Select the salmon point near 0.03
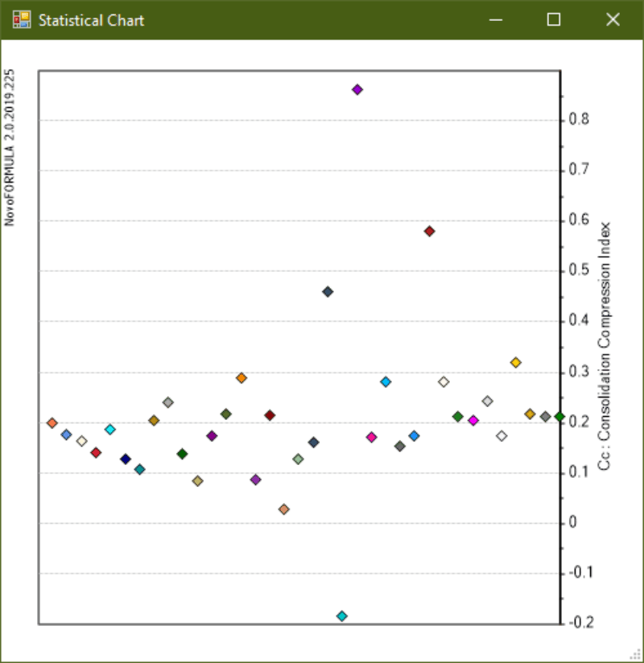The height and width of the screenshot is (663, 644). click(284, 509)
